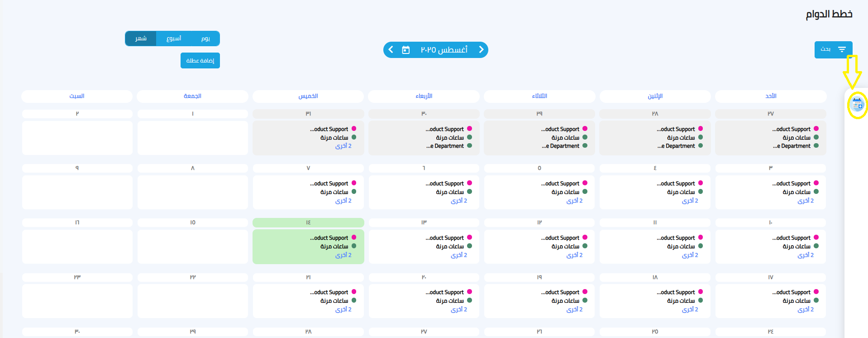Click the أغسطس ٢٠٢٥ month label

444,50
